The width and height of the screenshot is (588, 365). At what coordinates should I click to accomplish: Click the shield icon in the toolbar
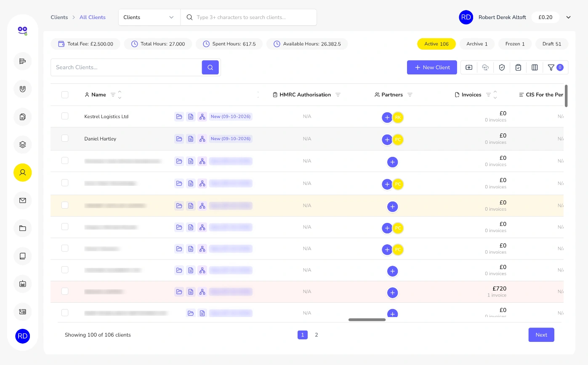(502, 67)
